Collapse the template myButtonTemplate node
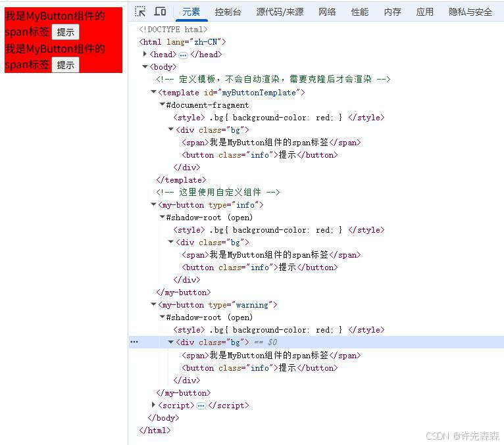The height and width of the screenshot is (445, 504). [x=153, y=92]
